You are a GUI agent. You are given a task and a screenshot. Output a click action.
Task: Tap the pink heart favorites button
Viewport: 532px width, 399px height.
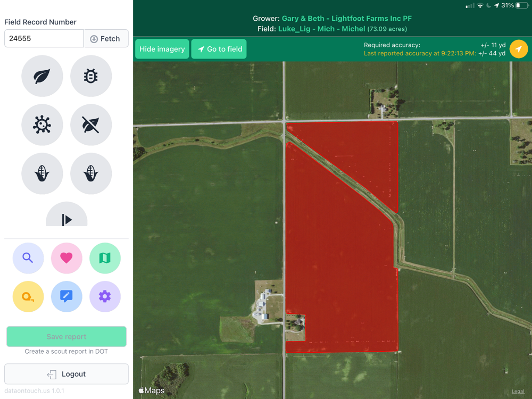point(66,258)
